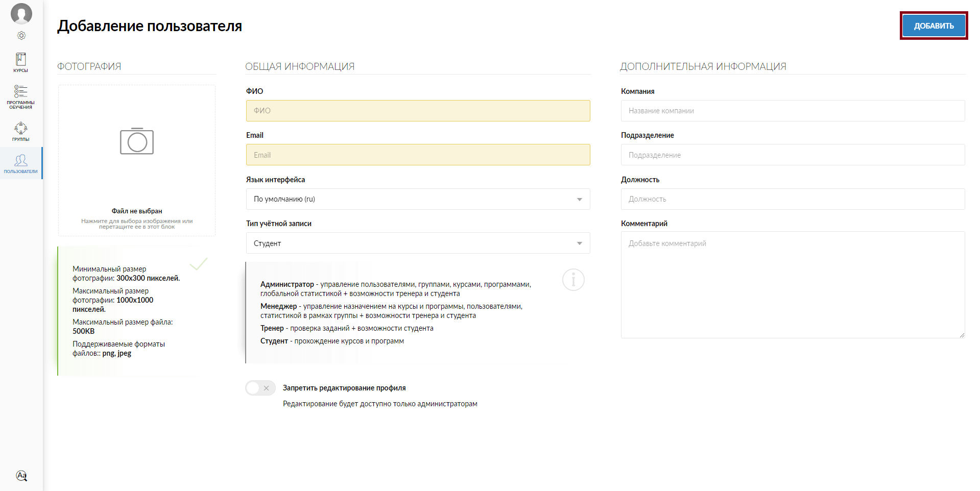Click the Название компании field
The height and width of the screenshot is (491, 980).
792,111
